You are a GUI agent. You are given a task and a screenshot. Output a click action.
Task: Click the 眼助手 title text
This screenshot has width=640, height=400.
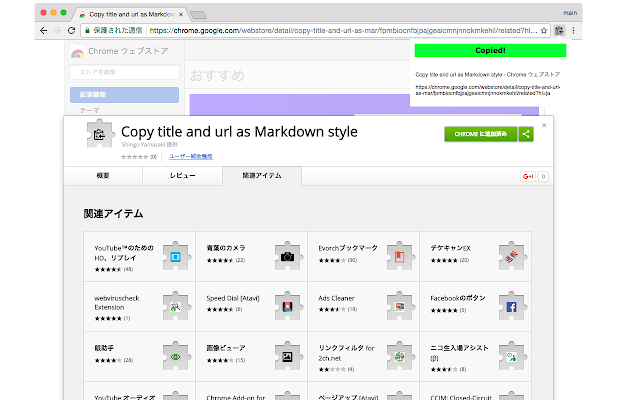104,348
